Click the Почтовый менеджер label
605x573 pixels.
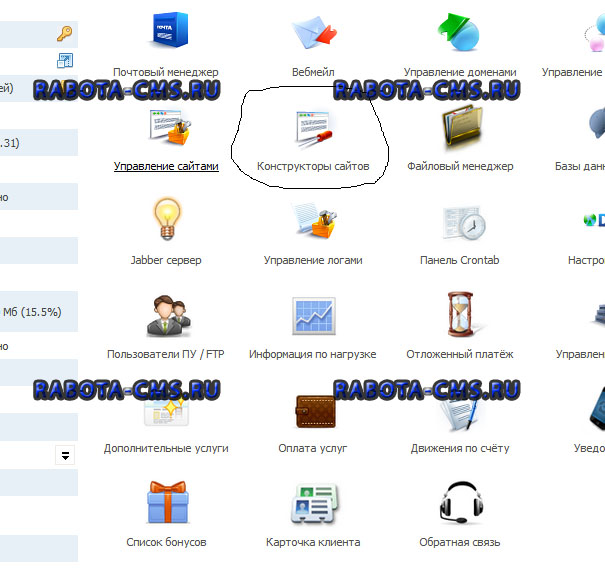tap(166, 72)
